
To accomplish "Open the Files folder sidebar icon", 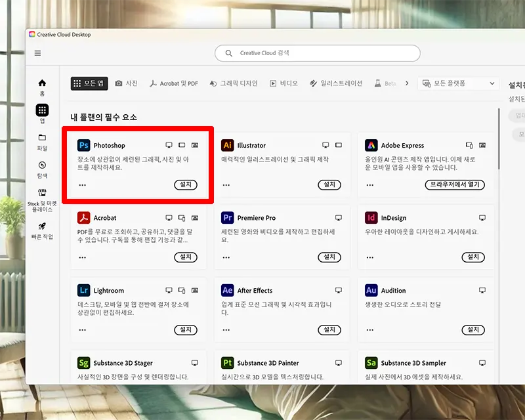I will click(42, 137).
